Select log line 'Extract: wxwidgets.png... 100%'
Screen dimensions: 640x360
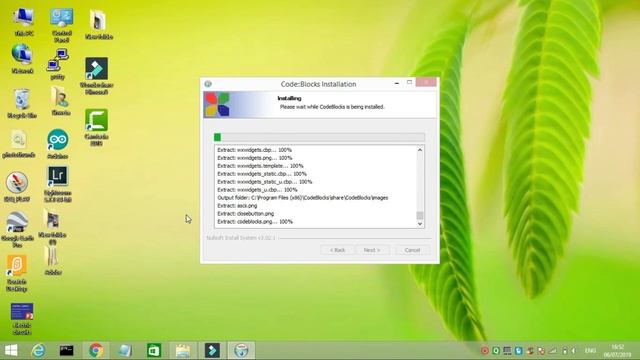tap(255, 158)
